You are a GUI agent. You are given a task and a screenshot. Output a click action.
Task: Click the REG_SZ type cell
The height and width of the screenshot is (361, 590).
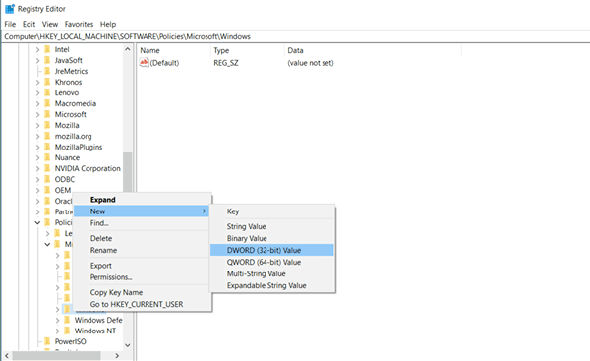pos(226,63)
